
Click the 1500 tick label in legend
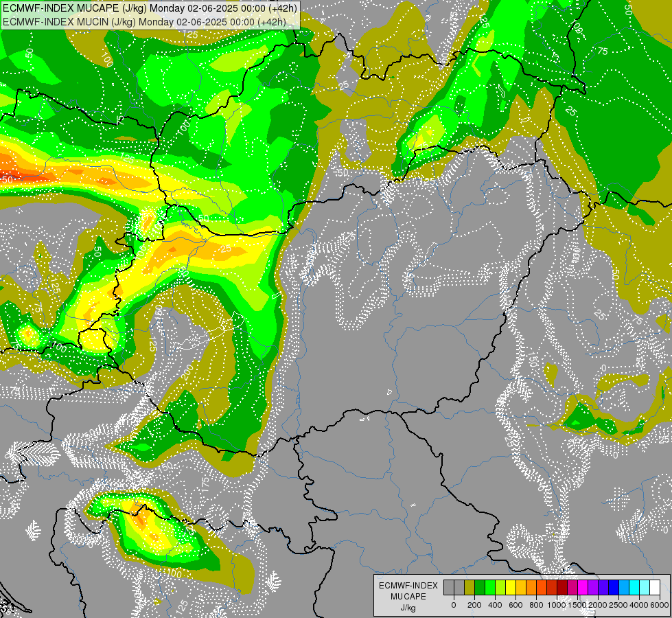(x=577, y=605)
